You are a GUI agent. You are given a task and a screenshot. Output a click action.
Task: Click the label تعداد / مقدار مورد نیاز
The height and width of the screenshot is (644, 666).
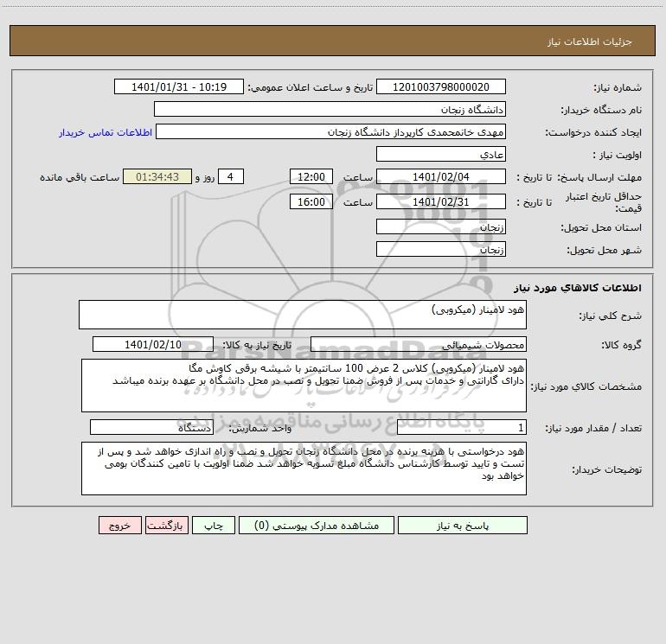click(593, 428)
